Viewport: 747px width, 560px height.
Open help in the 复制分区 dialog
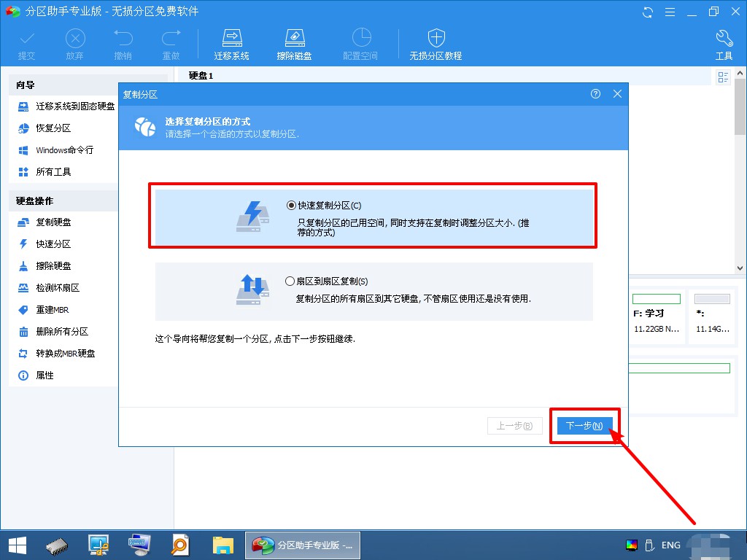tap(595, 94)
